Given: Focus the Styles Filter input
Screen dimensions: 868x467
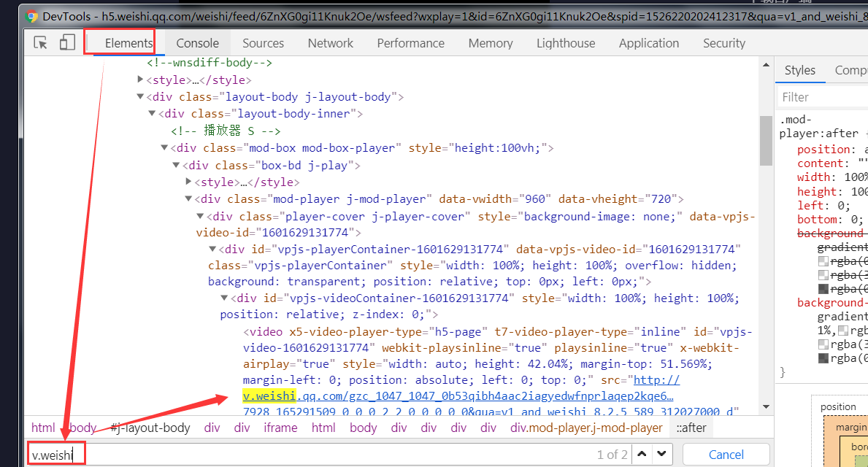Looking at the screenshot, I should (x=823, y=97).
